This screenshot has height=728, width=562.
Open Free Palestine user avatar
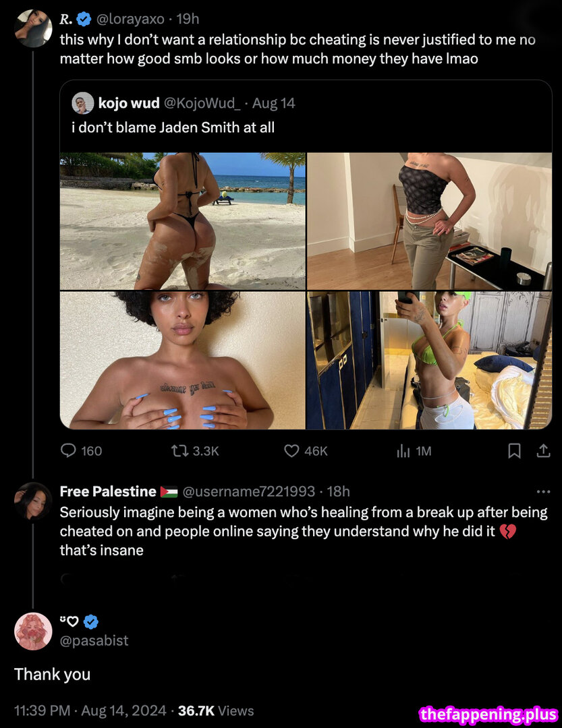[33, 502]
